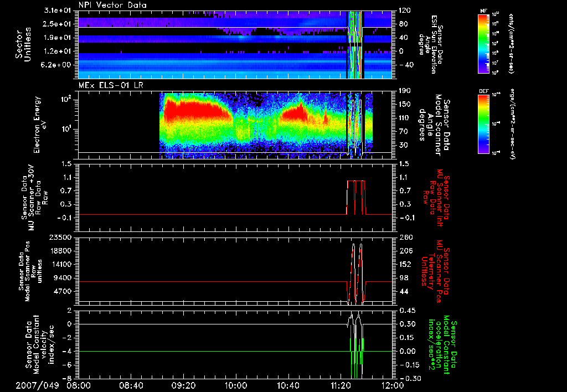567x392 pixels.
Task: Click the '08:40' time axis label
Action: coord(131,385)
